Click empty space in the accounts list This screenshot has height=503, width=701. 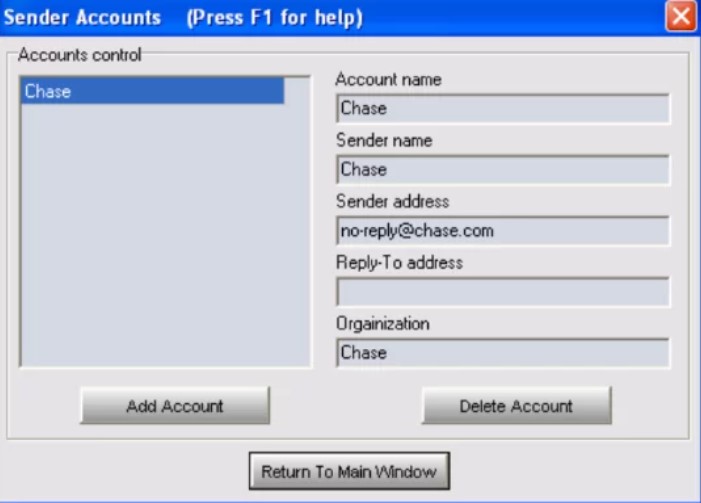165,250
